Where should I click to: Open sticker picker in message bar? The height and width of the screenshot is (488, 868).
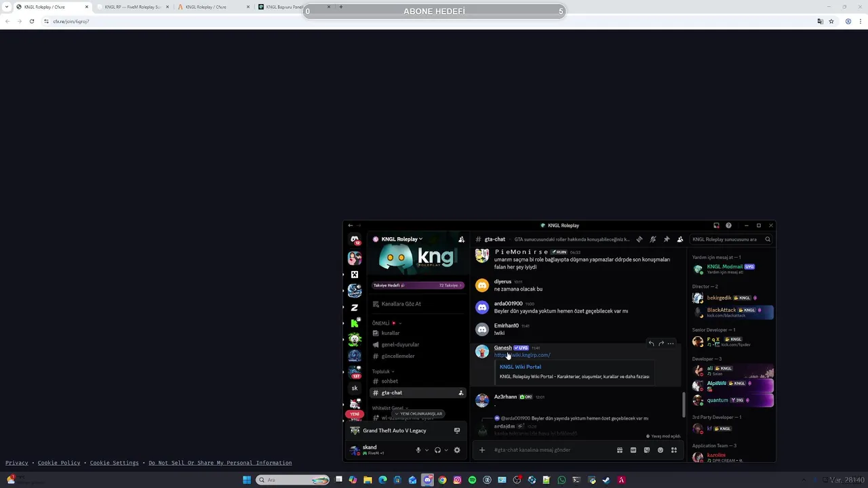647,450
